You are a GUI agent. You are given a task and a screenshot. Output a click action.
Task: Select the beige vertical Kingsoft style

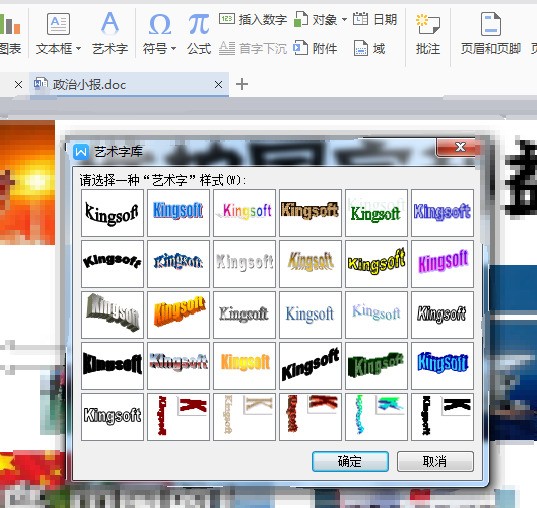coord(244,417)
